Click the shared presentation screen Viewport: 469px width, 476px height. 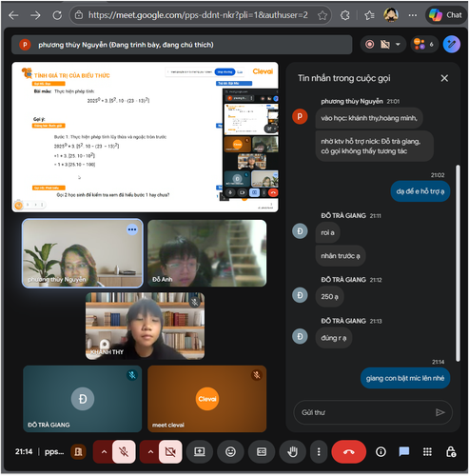click(145, 137)
